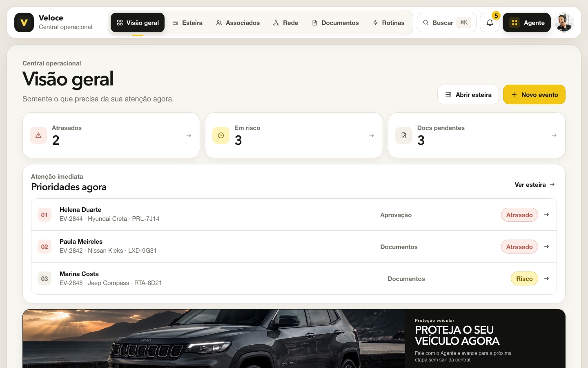Click Documentos stage in Marina Costa row

406,279
